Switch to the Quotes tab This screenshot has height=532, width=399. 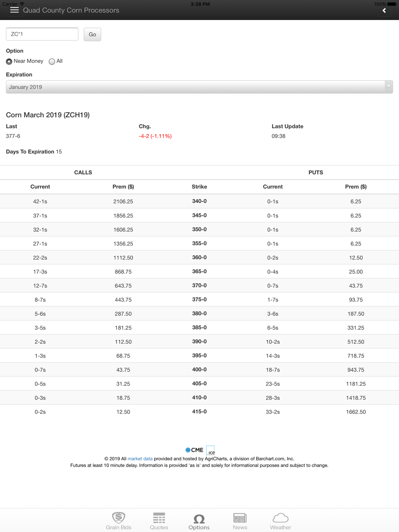159,521
